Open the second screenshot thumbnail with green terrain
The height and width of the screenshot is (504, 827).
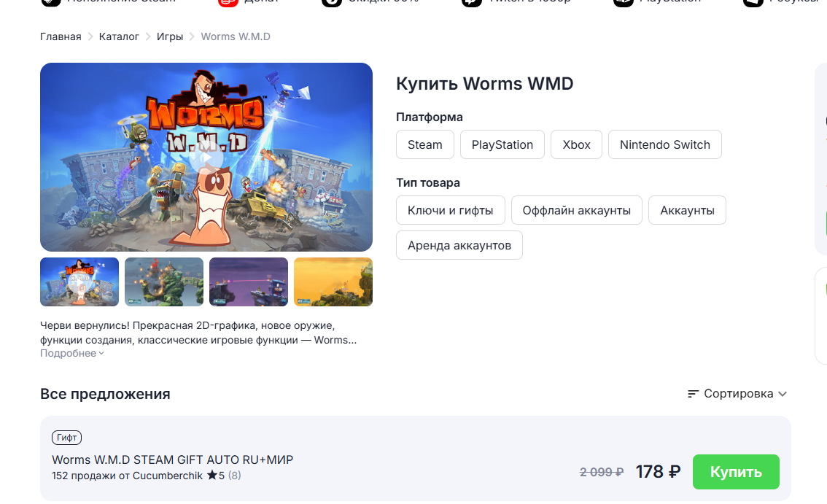164,282
